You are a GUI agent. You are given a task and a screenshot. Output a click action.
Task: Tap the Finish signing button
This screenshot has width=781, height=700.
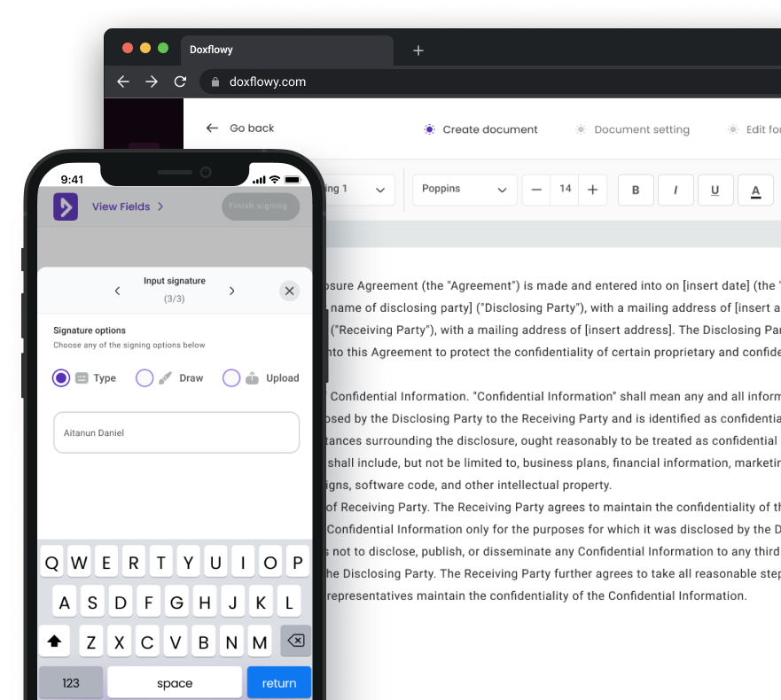(261, 206)
